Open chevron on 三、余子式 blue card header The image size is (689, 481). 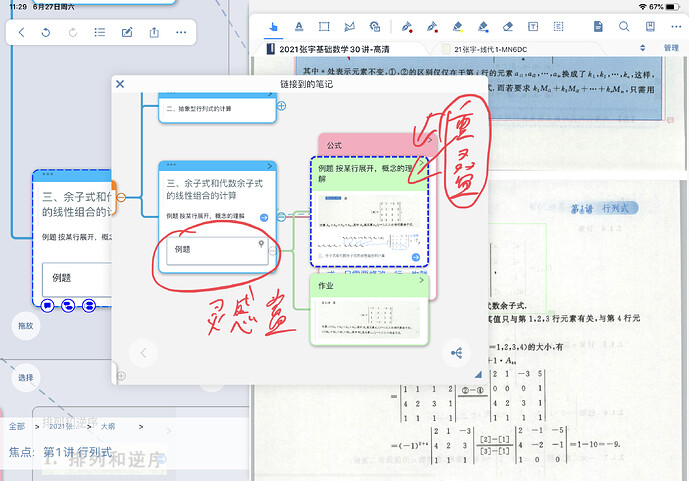pyautogui.click(x=270, y=166)
